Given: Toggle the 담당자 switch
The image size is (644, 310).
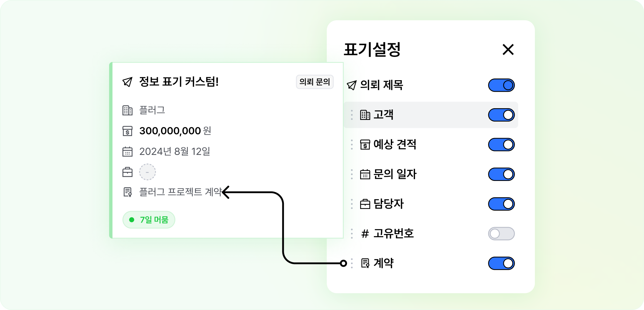Looking at the screenshot, I should click(501, 204).
